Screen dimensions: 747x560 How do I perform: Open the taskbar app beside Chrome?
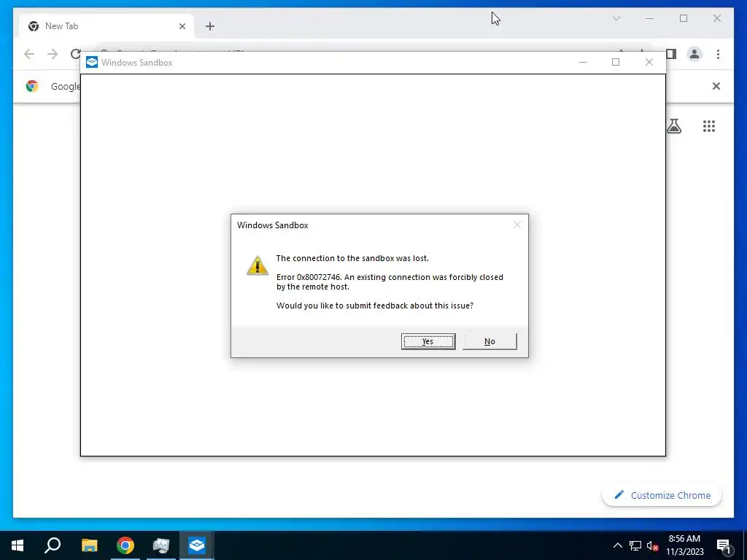(x=161, y=545)
